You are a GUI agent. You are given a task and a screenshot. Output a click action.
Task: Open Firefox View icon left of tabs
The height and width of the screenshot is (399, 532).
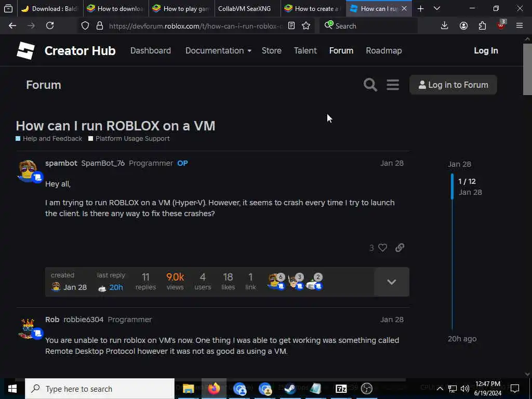(8, 9)
